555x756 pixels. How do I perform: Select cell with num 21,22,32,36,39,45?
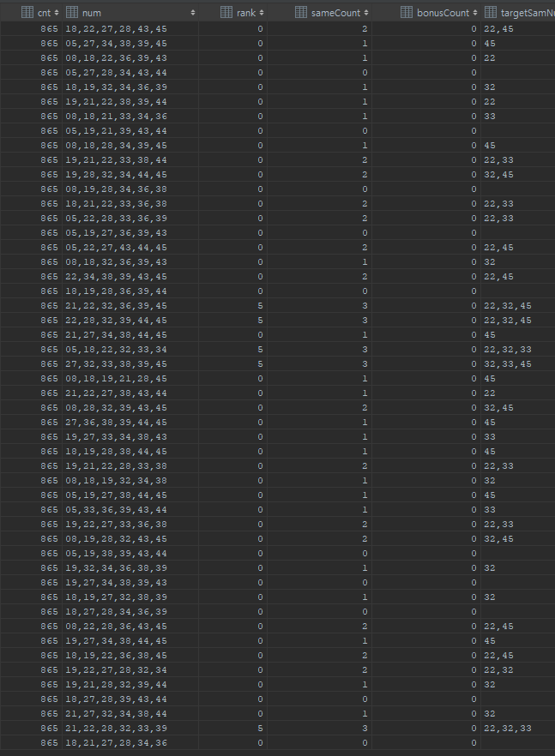pos(130,306)
